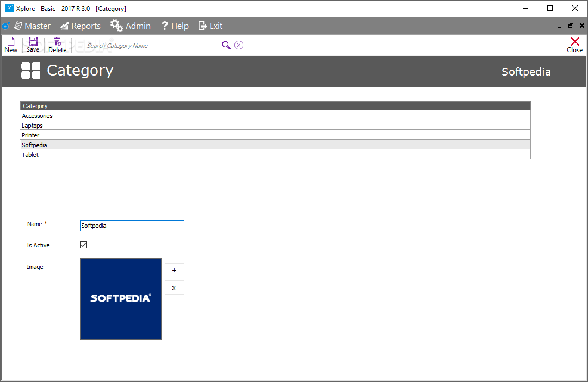Close the inner Category child window
Image resolution: width=588 pixels, height=382 pixels.
[582, 26]
